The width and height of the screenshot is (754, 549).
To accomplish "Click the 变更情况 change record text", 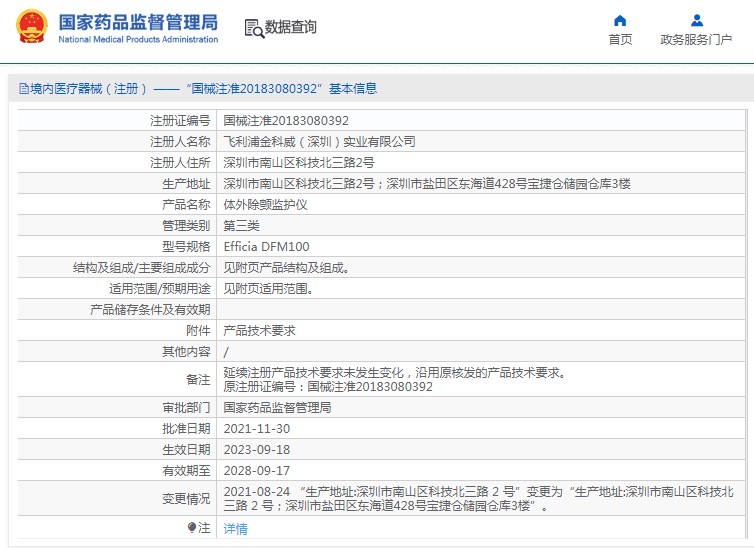I will click(478, 499).
